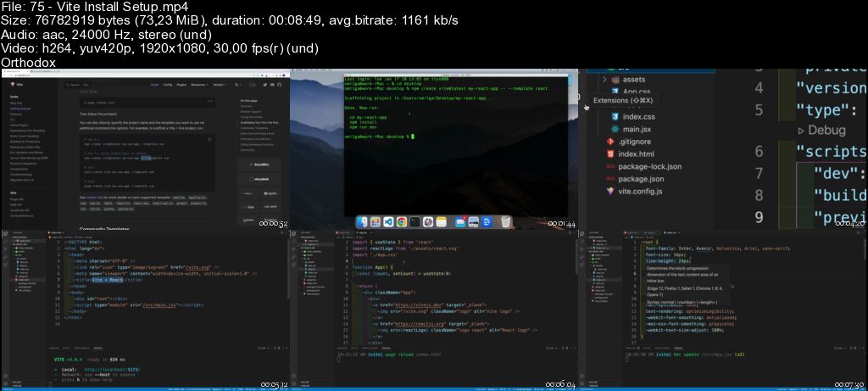Screen dimensions: 868x391
Task: Click the "function App()" line in App.jsx
Action: point(372,267)
